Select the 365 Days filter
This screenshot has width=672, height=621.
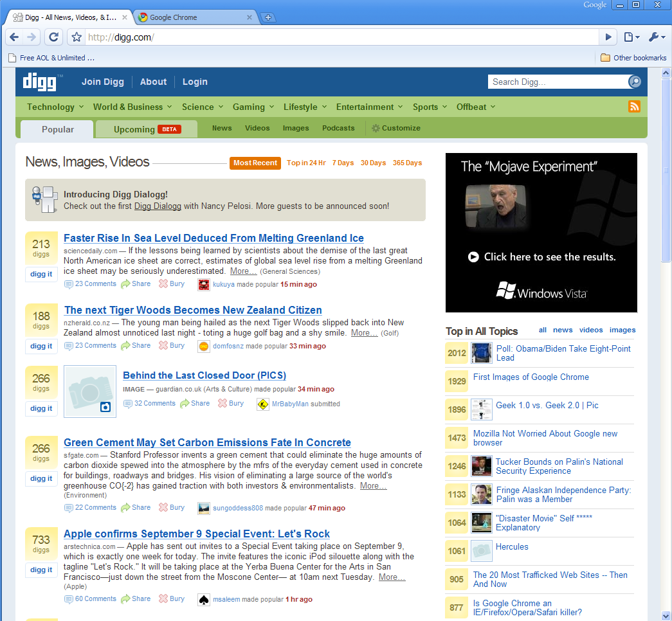[407, 163]
